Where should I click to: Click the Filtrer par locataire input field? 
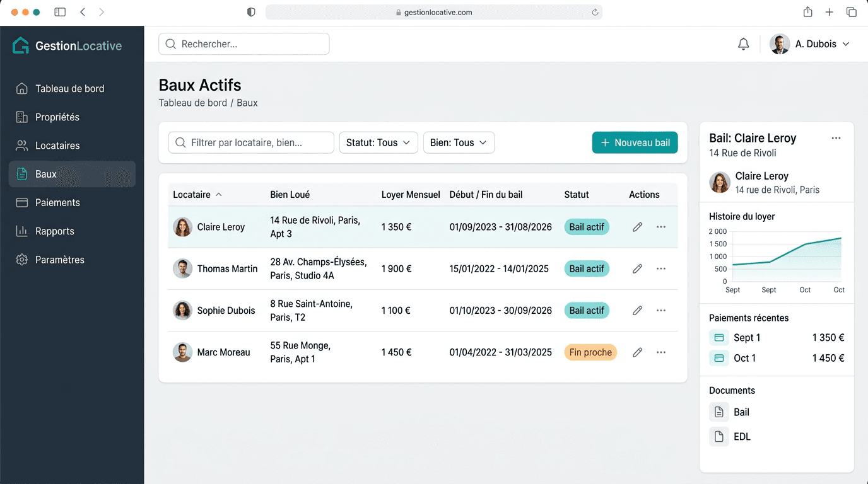pyautogui.click(x=251, y=142)
